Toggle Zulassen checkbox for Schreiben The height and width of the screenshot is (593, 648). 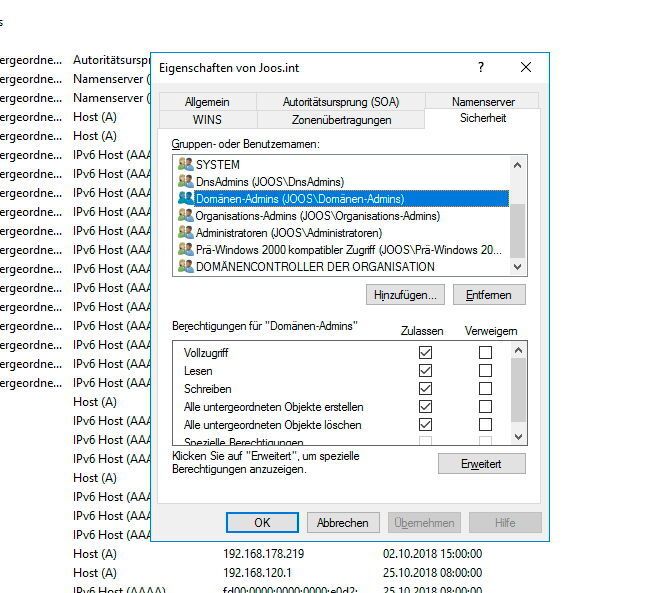pyautogui.click(x=425, y=388)
